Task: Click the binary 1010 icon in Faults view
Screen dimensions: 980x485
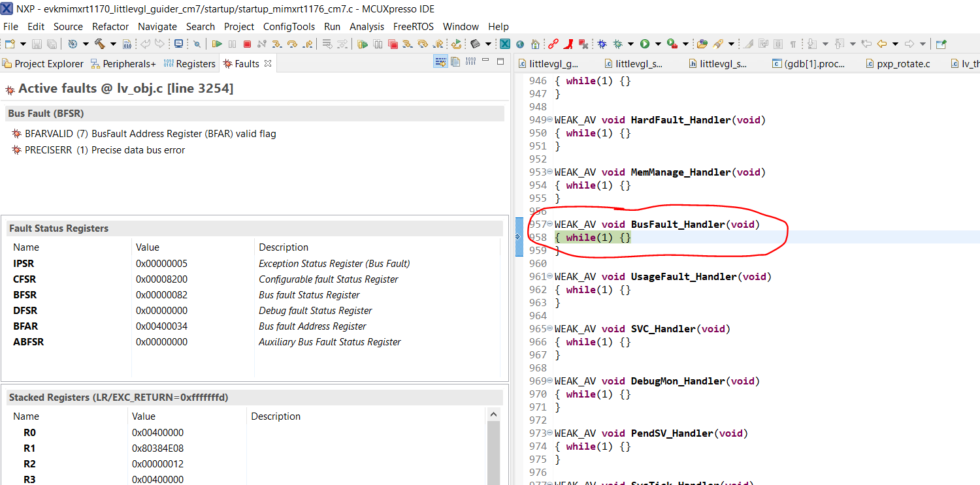Action: (470, 62)
